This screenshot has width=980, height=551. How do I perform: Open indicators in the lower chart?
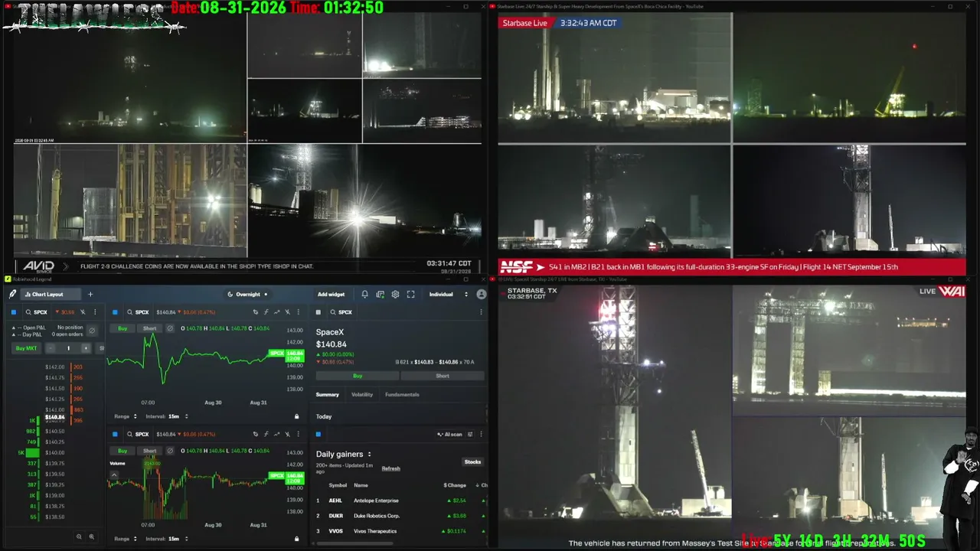point(266,434)
